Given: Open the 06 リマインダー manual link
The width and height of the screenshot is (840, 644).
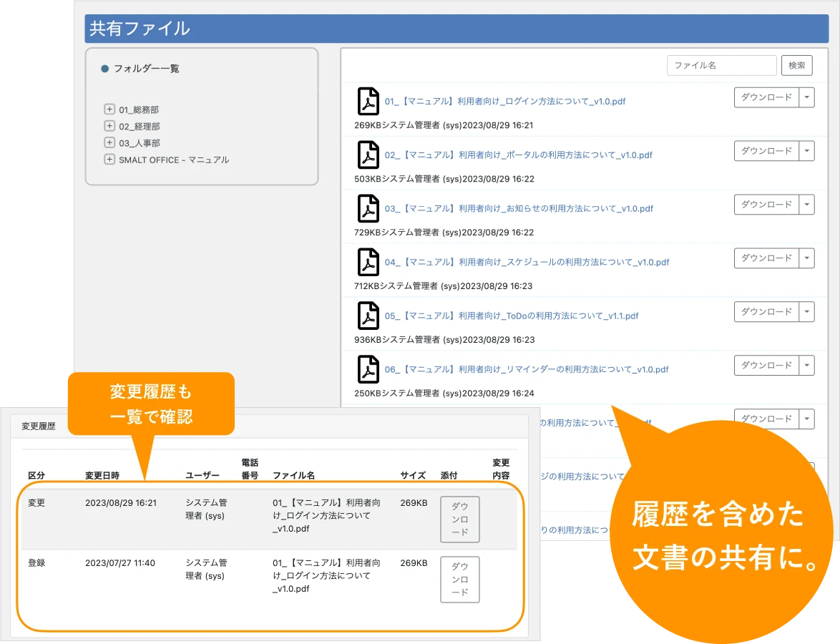Looking at the screenshot, I should coord(526,370).
